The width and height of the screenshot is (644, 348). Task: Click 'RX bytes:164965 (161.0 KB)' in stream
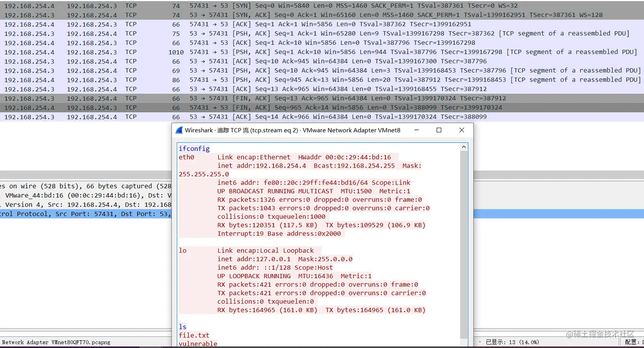point(267,310)
